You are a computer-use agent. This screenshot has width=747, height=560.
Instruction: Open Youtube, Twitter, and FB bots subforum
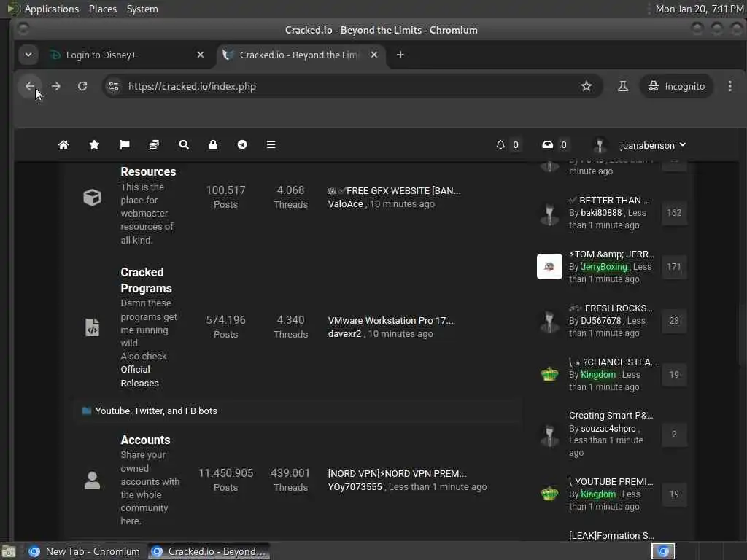[x=156, y=411]
